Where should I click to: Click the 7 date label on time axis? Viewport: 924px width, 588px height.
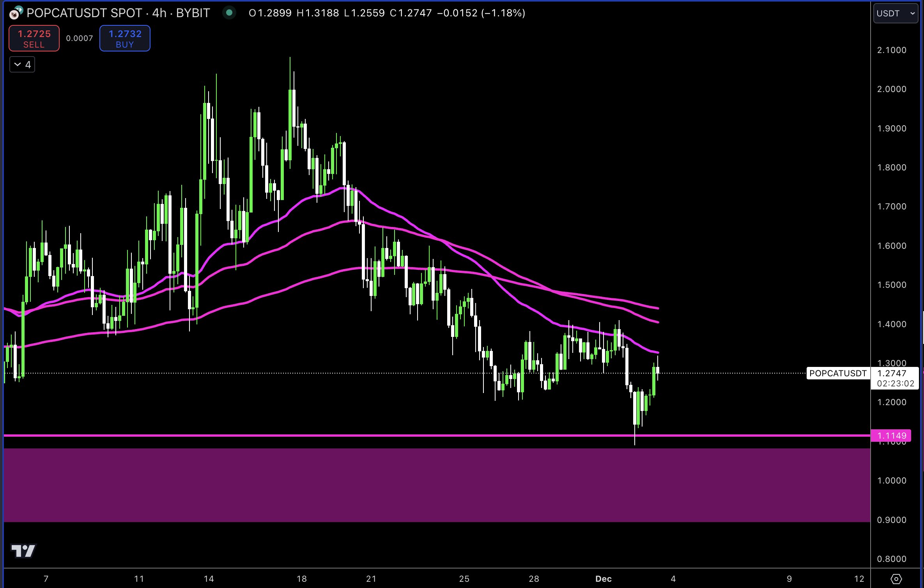click(46, 579)
